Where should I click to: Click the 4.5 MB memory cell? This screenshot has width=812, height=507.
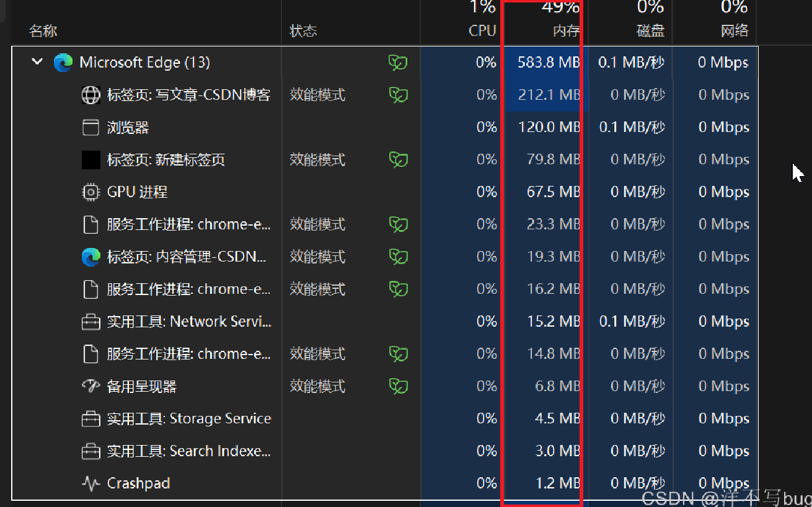pos(557,419)
